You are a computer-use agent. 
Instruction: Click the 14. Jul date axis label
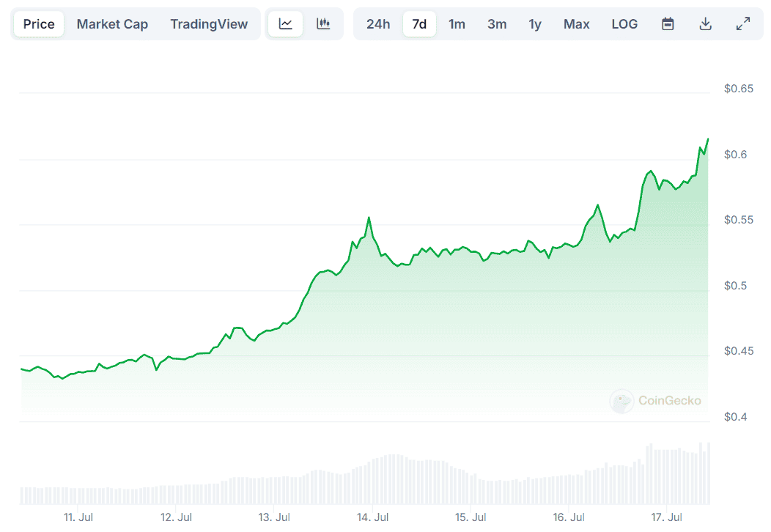[x=373, y=517]
